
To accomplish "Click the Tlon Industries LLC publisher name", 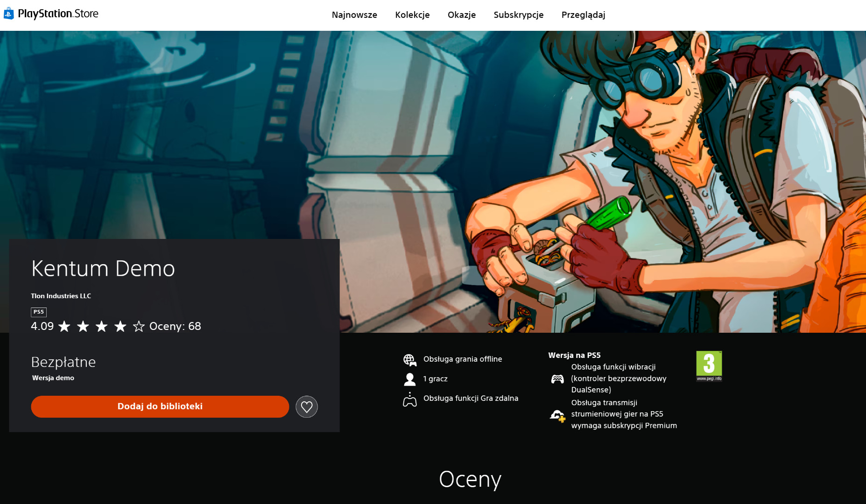I will pyautogui.click(x=61, y=296).
